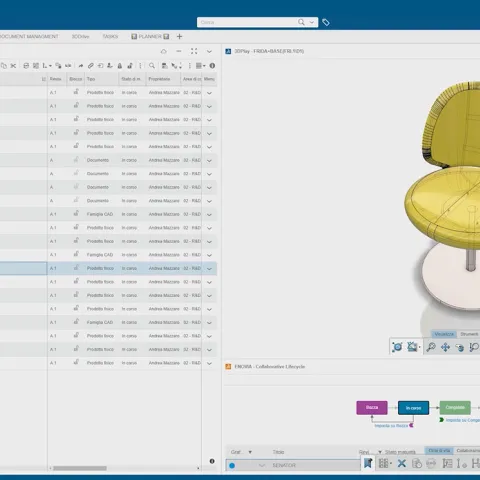Click the Copy icon in the list toolbar
Screen dimensions: 480x480
(4, 66)
